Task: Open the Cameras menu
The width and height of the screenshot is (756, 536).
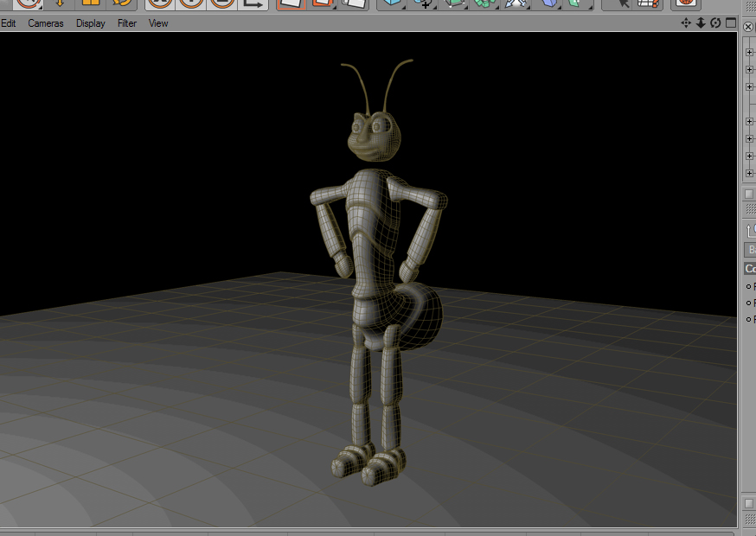Action: coord(45,23)
